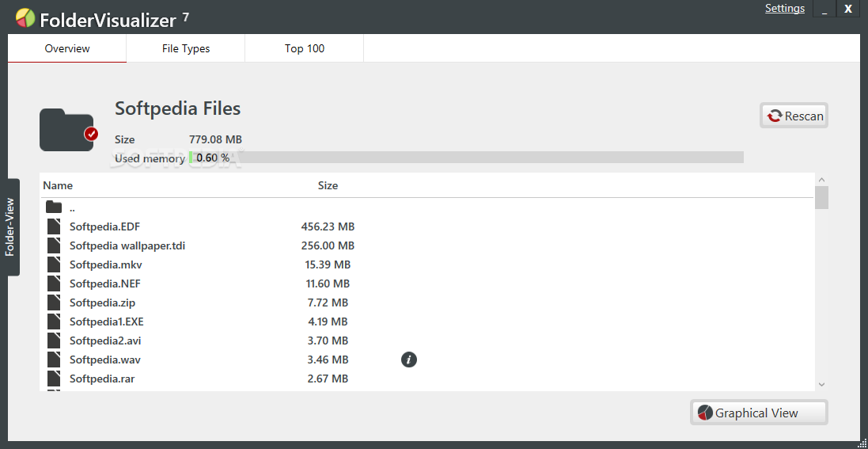Click the scrollbar down arrow

coord(821,384)
